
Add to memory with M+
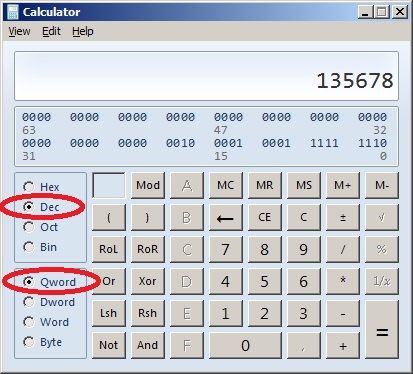click(343, 185)
